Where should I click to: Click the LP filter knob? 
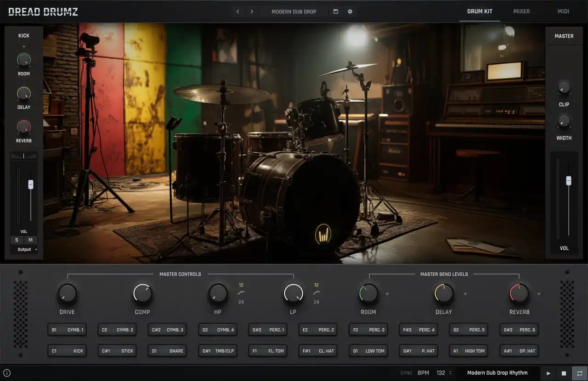(x=293, y=293)
